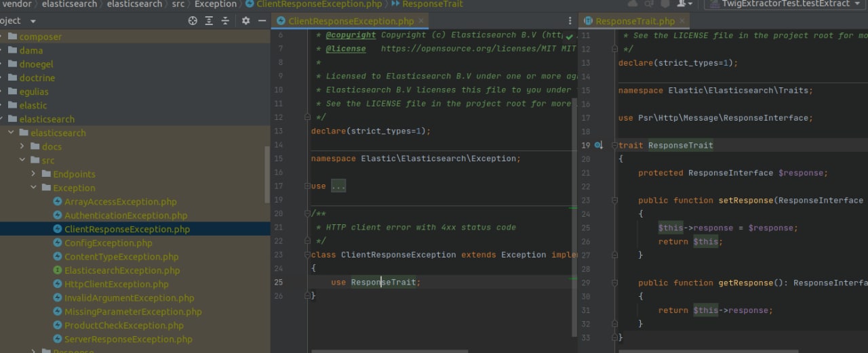Click the src breadcrumb
This screenshot has height=353, width=868.
[x=178, y=4]
